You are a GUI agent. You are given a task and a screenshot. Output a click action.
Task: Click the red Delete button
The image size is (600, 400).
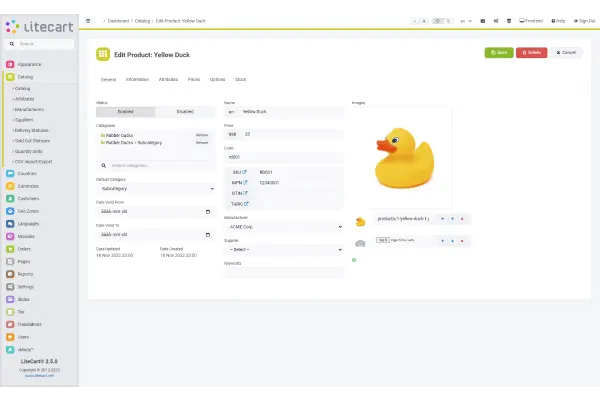pos(531,52)
